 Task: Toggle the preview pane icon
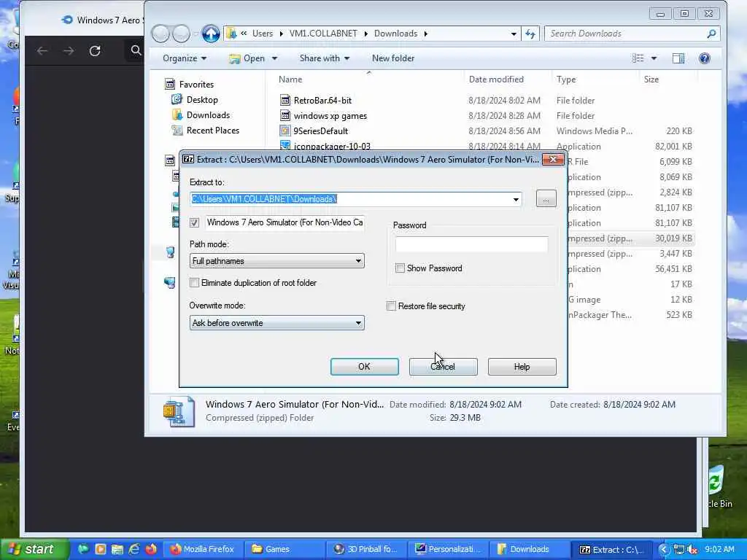(678, 58)
